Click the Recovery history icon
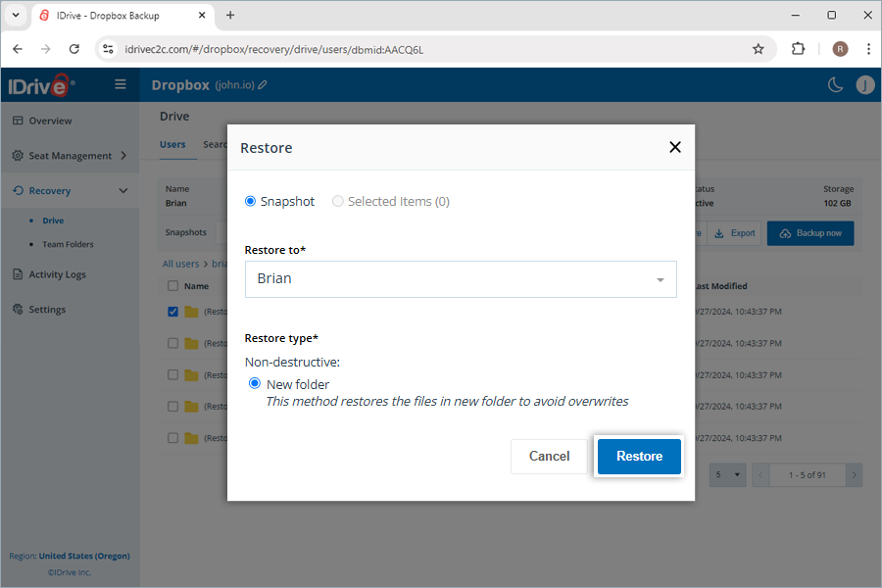882x588 pixels. pos(18,191)
